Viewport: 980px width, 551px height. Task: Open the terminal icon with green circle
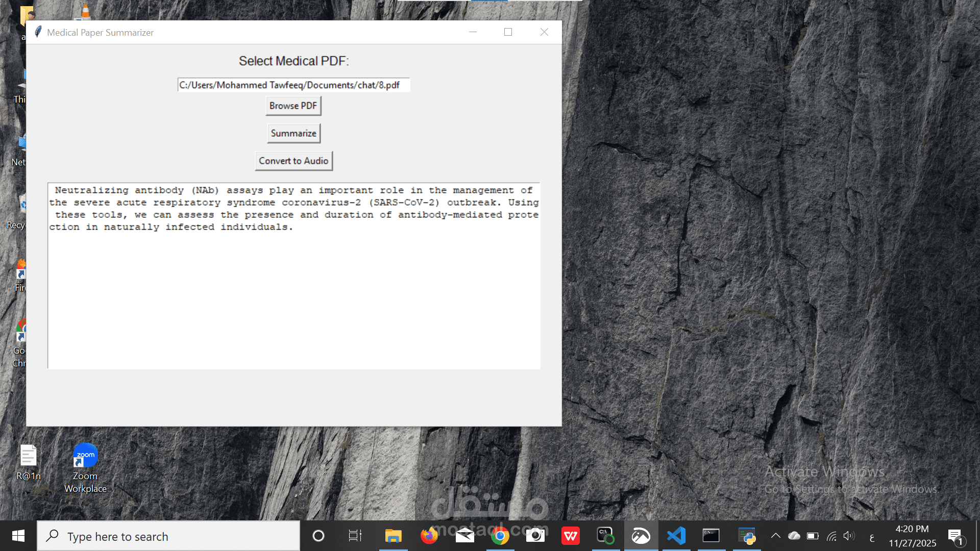[606, 536]
